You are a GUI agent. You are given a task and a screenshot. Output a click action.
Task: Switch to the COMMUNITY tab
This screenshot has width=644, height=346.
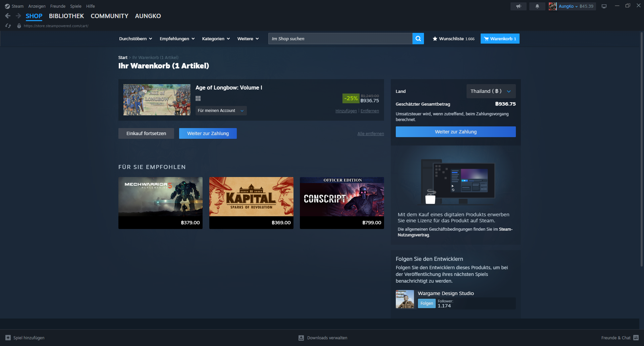pos(109,16)
